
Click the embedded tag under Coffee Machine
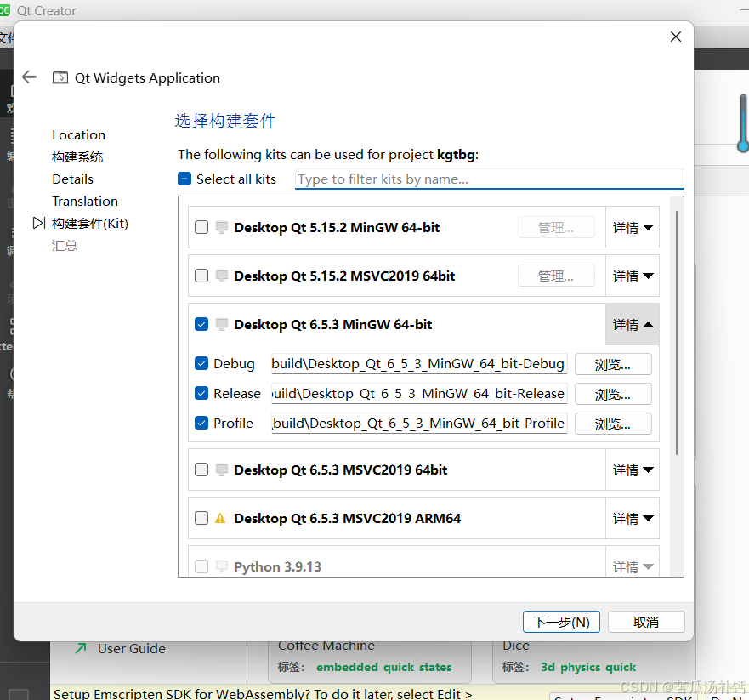click(347, 667)
